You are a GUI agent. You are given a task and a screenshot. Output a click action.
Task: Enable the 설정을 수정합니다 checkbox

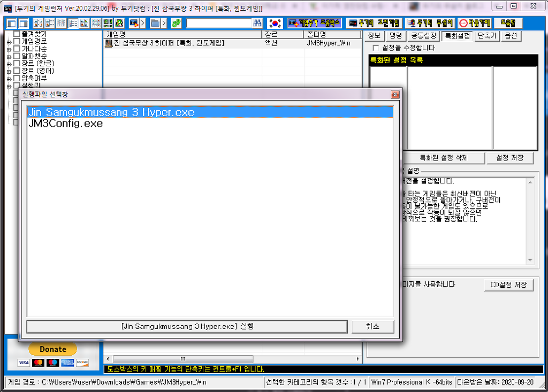coord(376,48)
